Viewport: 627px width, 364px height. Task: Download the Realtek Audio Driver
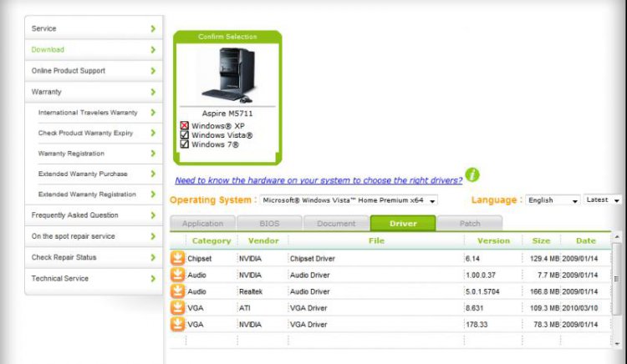177,291
